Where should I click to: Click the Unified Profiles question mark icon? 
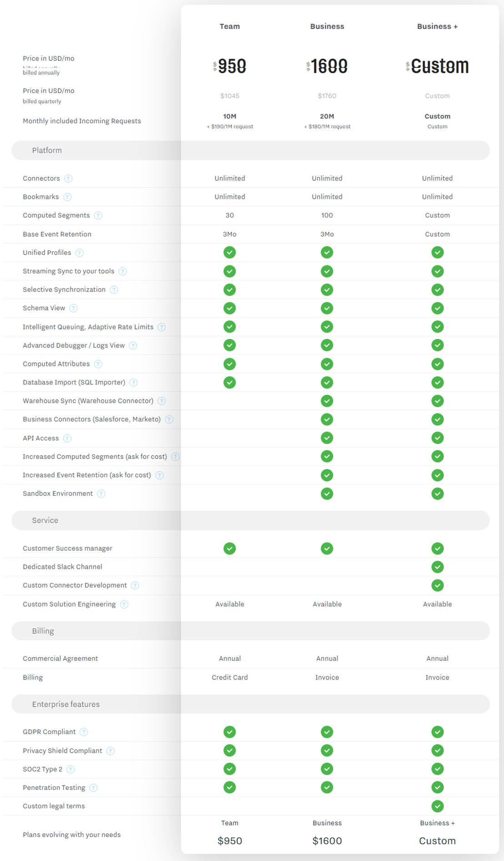tap(80, 253)
